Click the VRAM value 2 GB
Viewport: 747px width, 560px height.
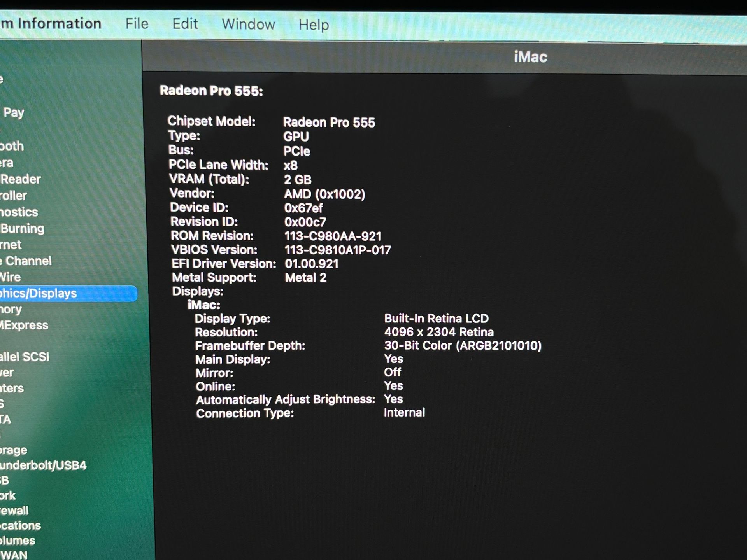click(298, 180)
